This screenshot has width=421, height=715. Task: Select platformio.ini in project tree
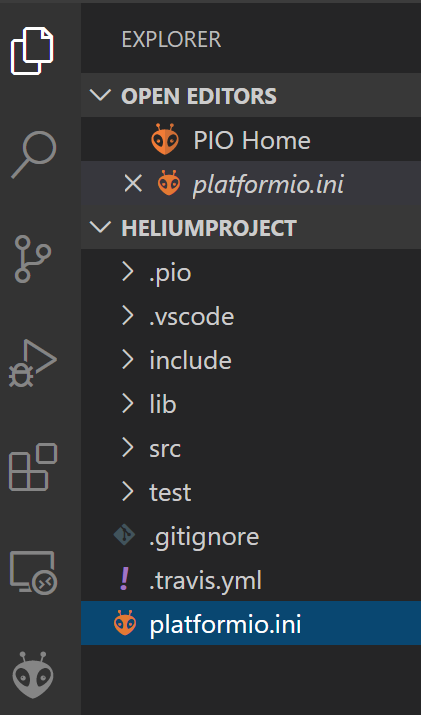point(251,623)
